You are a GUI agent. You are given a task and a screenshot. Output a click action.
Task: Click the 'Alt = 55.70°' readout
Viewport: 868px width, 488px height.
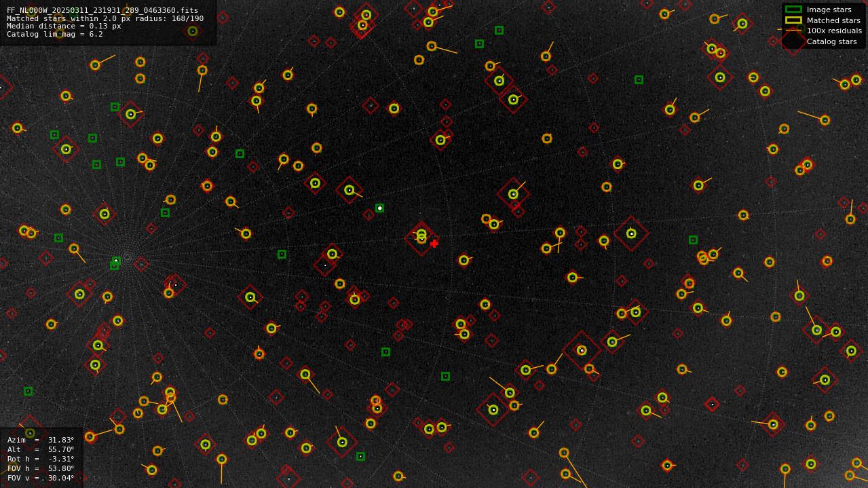pos(41,449)
